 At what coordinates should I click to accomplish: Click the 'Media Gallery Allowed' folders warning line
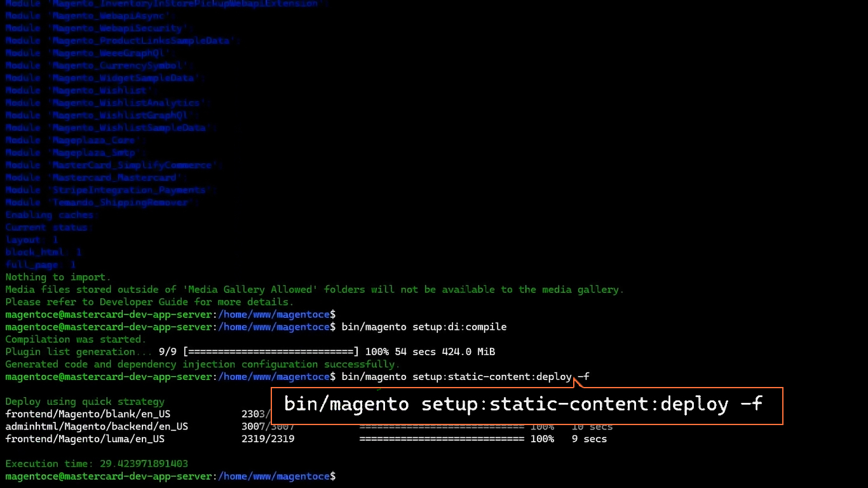315,290
